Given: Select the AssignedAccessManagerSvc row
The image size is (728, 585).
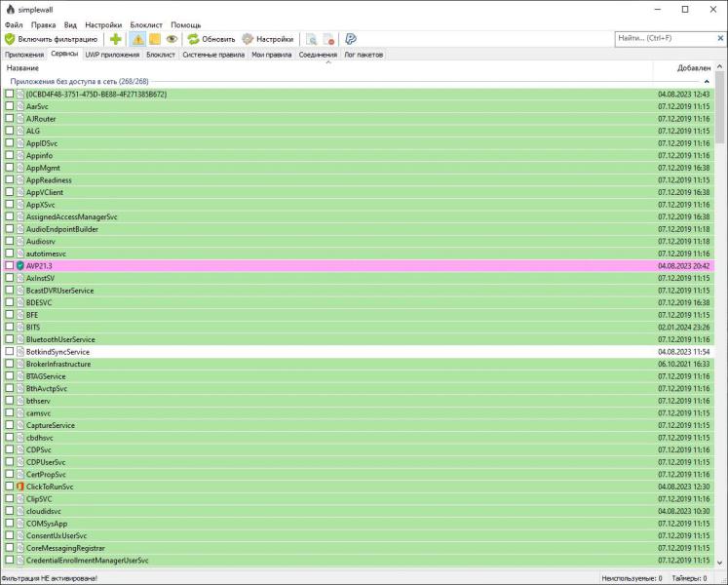Looking at the screenshot, I should pos(358,217).
